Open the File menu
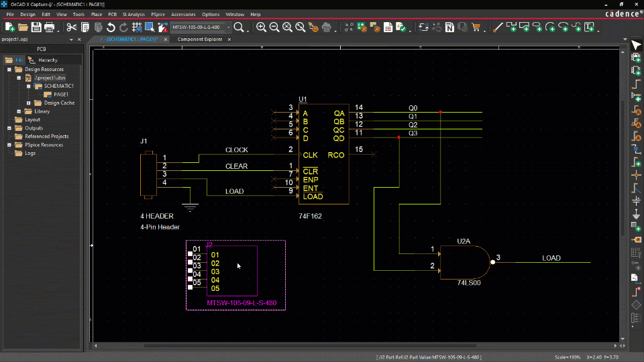Screen dimensions: 644x362 pyautogui.click(x=10, y=14)
